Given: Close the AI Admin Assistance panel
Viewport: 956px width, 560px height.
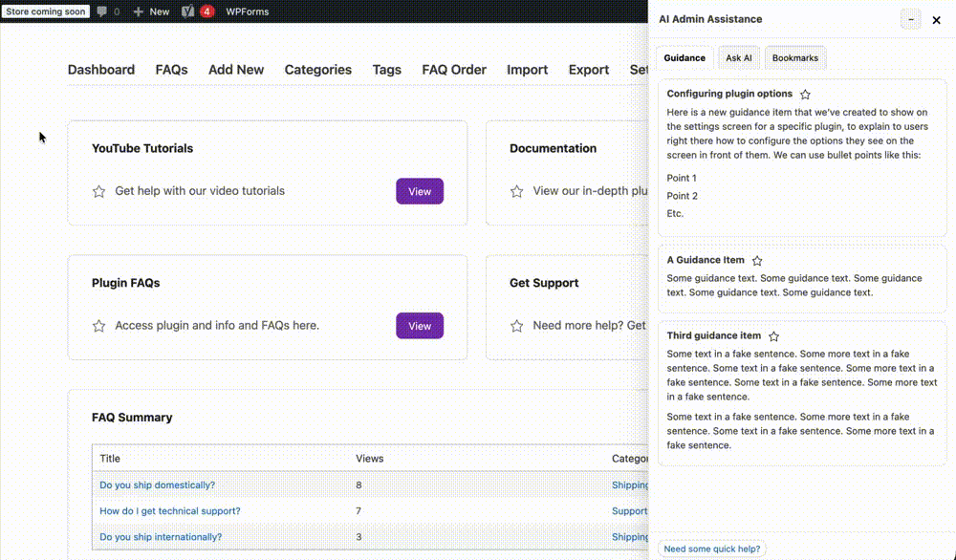Looking at the screenshot, I should click(937, 19).
